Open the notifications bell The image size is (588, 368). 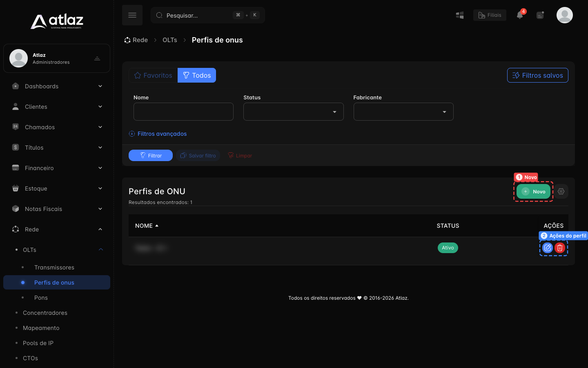[x=520, y=15]
